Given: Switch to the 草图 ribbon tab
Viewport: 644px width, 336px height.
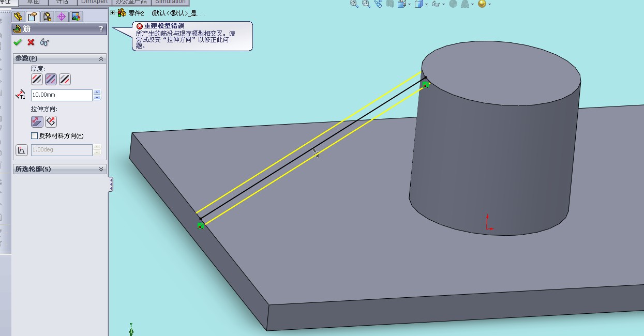Looking at the screenshot, I should pyautogui.click(x=33, y=2).
